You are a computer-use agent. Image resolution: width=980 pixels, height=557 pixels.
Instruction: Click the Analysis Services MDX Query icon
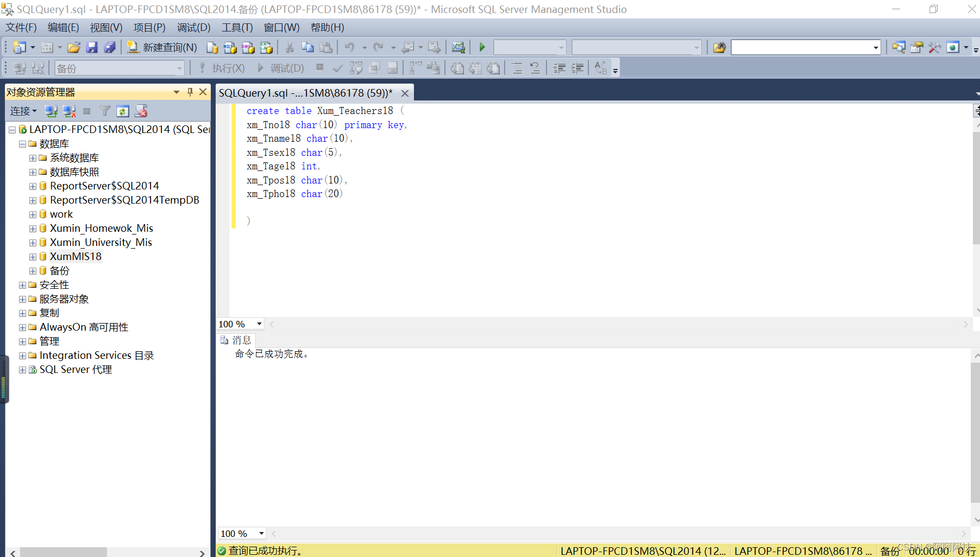(230, 48)
